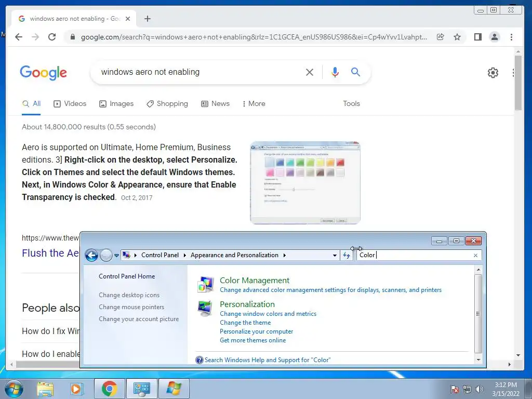Click Control Panel forward button
This screenshot has height=399, width=532.
click(106, 255)
